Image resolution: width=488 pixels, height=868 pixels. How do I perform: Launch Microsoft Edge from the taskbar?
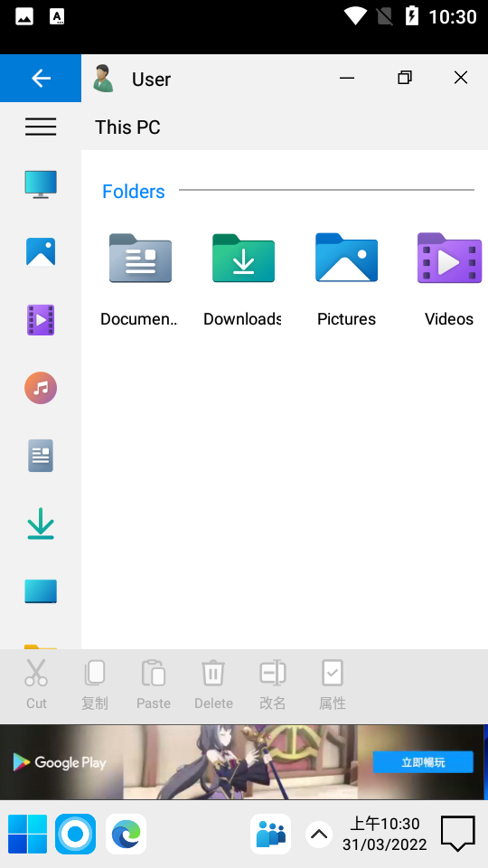pos(127,834)
